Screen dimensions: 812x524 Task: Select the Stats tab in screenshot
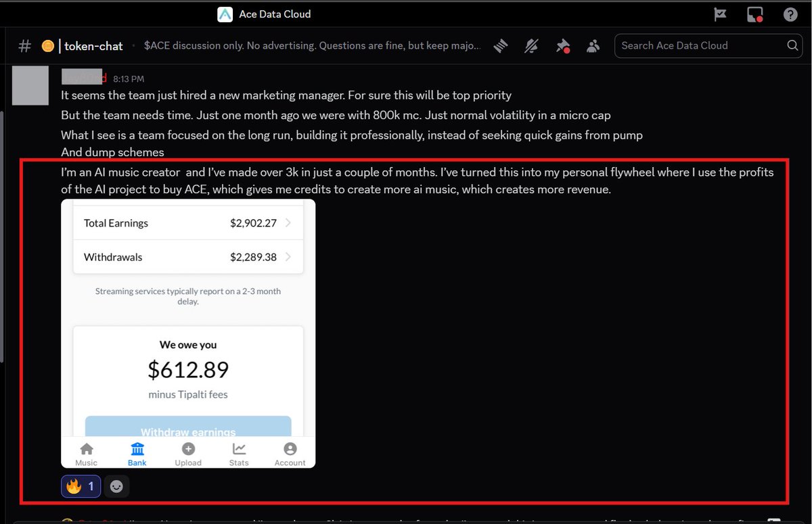click(239, 454)
